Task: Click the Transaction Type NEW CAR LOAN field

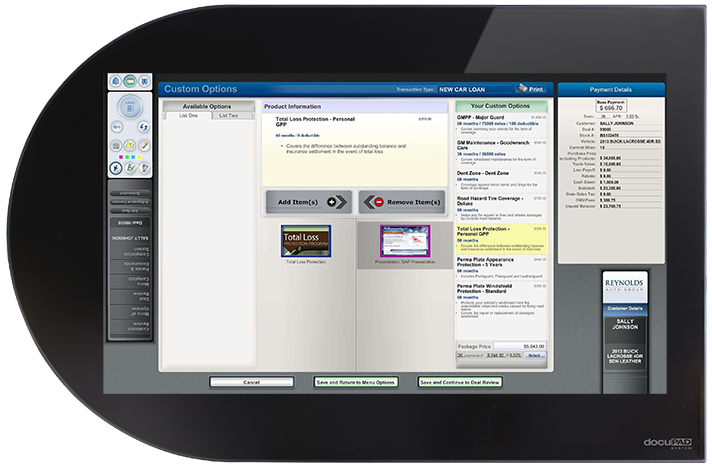Action: coord(475,89)
